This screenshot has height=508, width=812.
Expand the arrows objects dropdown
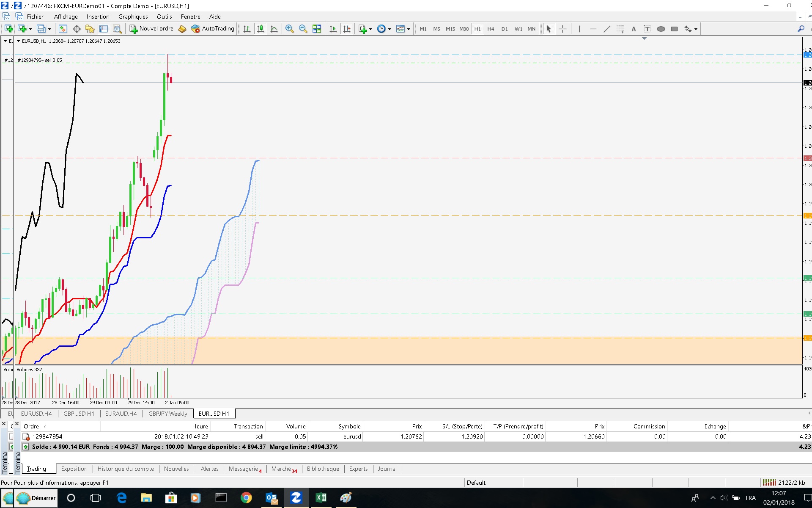696,29
